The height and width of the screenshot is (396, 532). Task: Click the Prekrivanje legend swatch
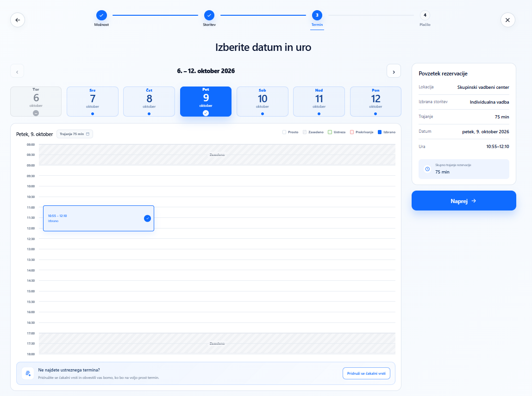click(x=352, y=132)
